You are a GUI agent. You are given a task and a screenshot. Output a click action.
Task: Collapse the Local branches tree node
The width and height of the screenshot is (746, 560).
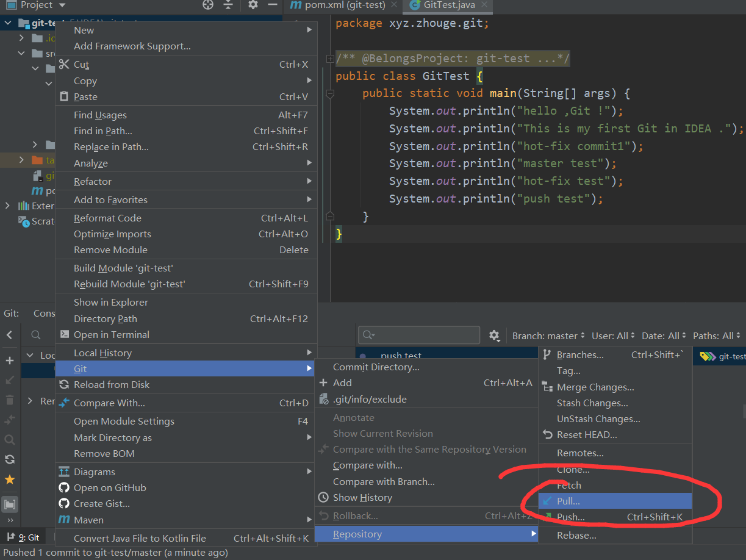coord(30,355)
